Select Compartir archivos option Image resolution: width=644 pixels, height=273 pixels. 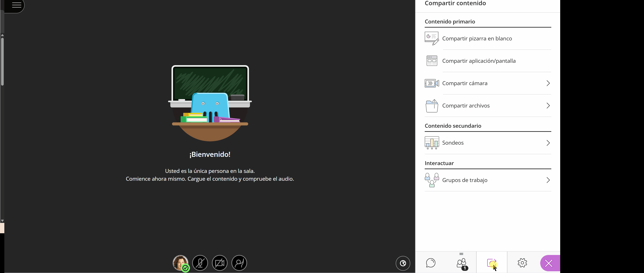[x=488, y=106]
